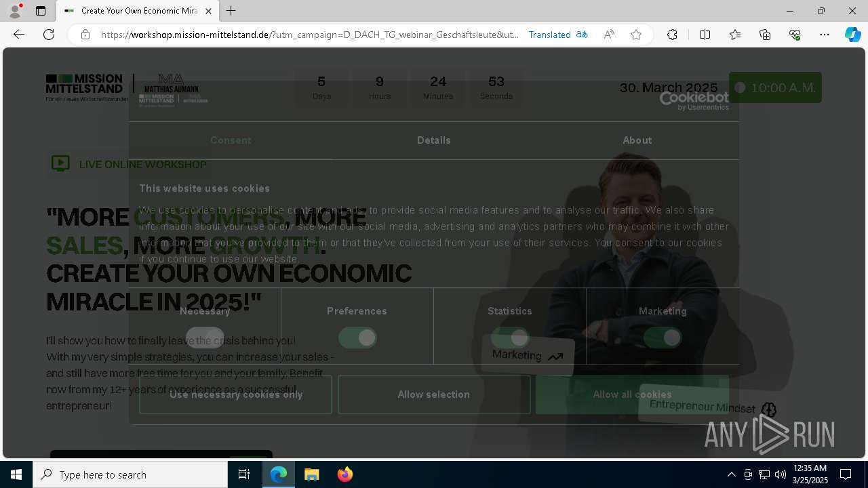Click the address bar URL field
The height and width of the screenshot is (488, 868).
(x=310, y=35)
